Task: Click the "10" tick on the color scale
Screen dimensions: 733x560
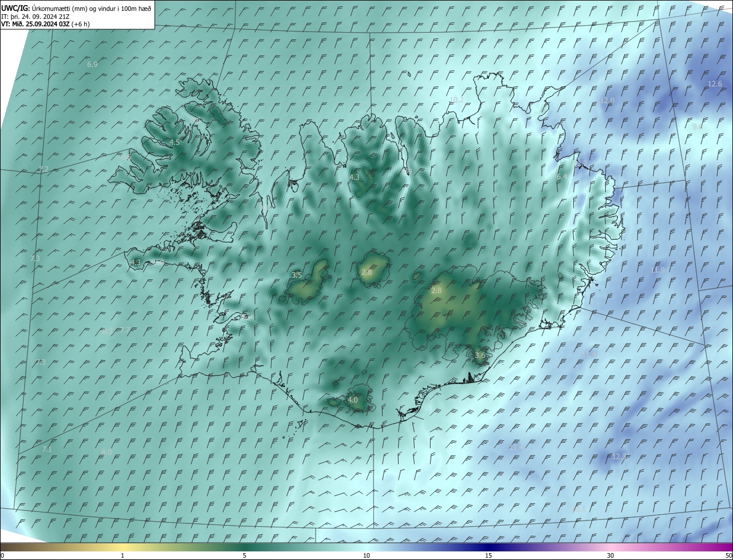Action: [366, 555]
